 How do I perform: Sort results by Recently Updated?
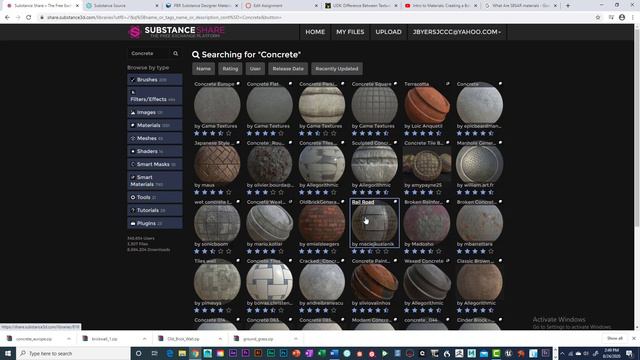point(337,69)
